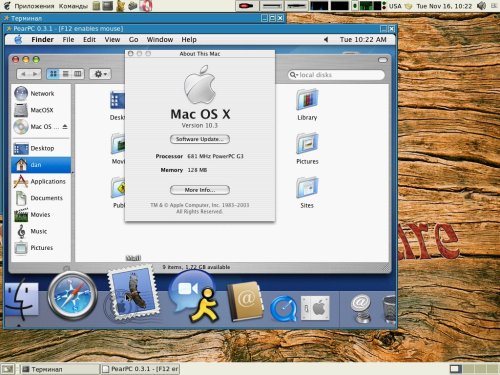Open Documents in Finder sidebar
This screenshot has width=500, height=375.
[42, 198]
